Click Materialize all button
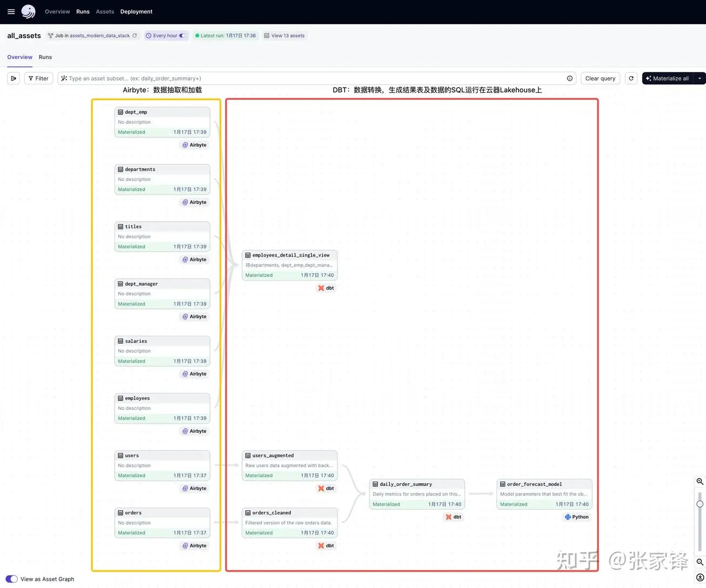This screenshot has height=588, width=706. 667,78
